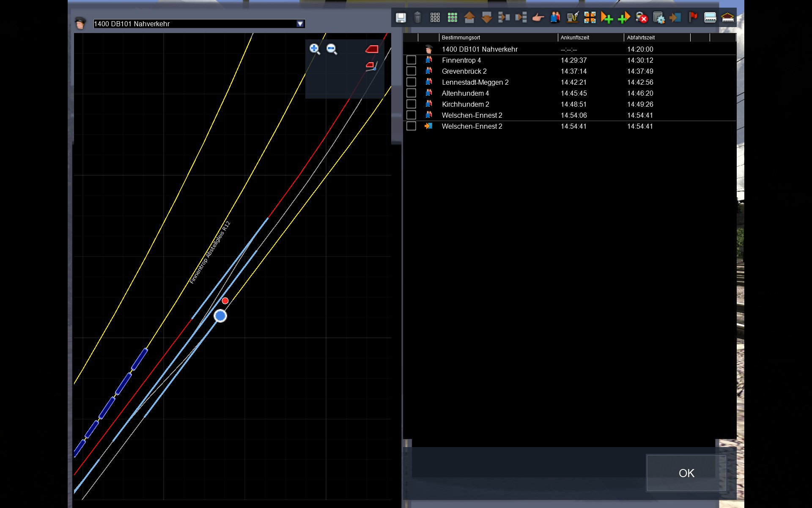
Task: Zoom in on the track map
Action: point(315,49)
